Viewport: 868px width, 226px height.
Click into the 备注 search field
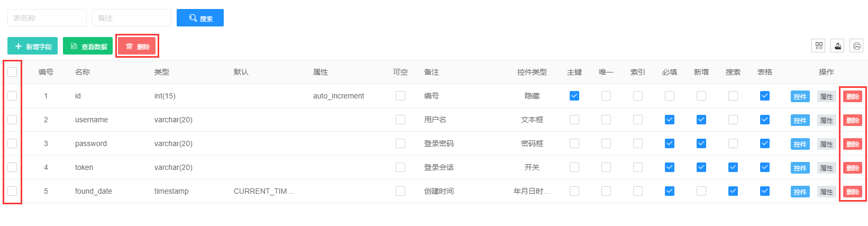[132, 18]
